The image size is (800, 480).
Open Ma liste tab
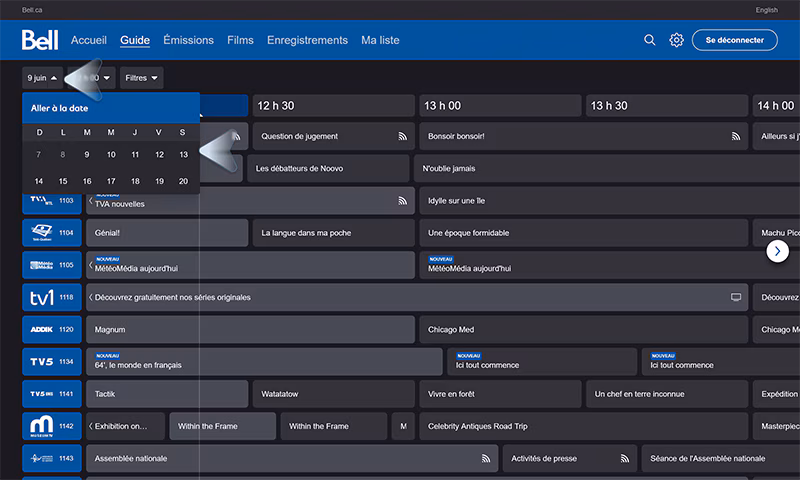tap(380, 40)
